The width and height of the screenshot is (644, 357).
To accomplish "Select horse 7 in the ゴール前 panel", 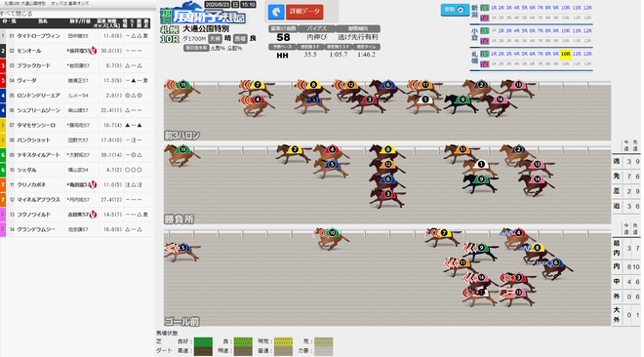I will pyautogui.click(x=444, y=236).
